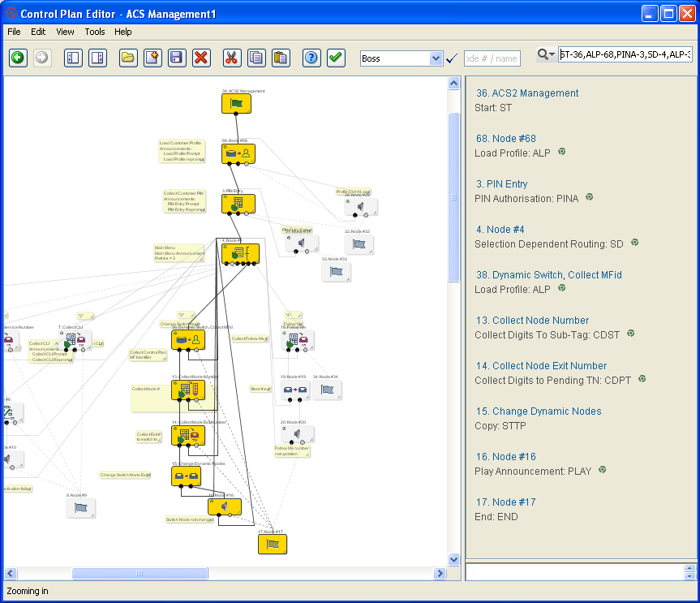Select Node #68 Load Profile node icon

pos(238,153)
